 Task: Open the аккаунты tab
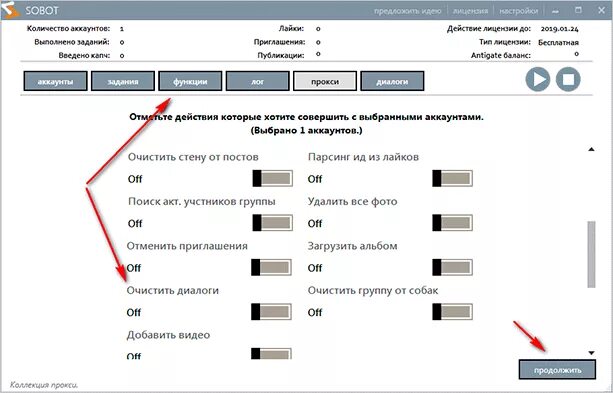pos(56,81)
